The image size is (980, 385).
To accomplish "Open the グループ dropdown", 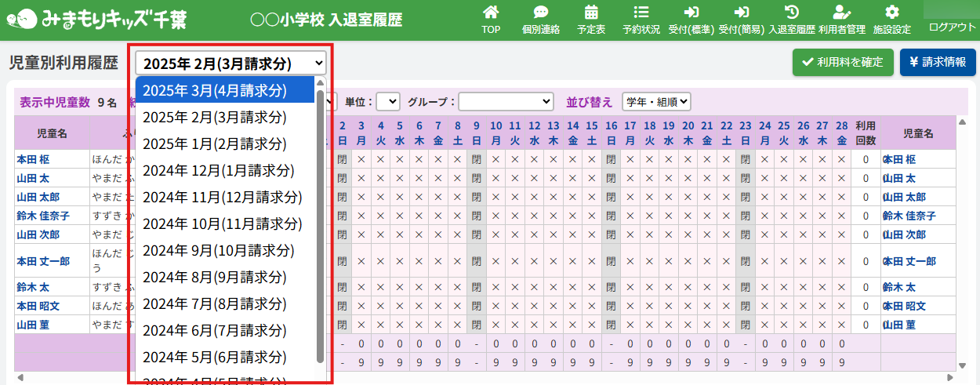I will [506, 102].
